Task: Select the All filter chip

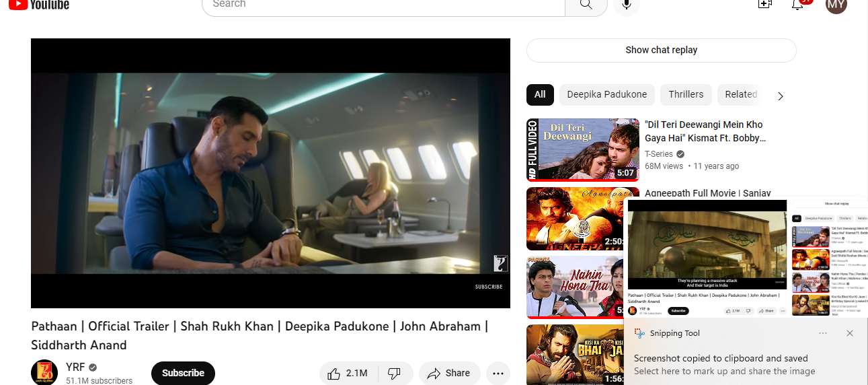Action: (x=540, y=94)
